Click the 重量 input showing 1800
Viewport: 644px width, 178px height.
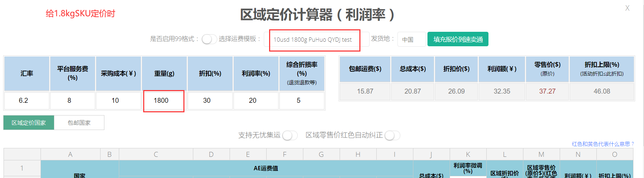(x=164, y=101)
